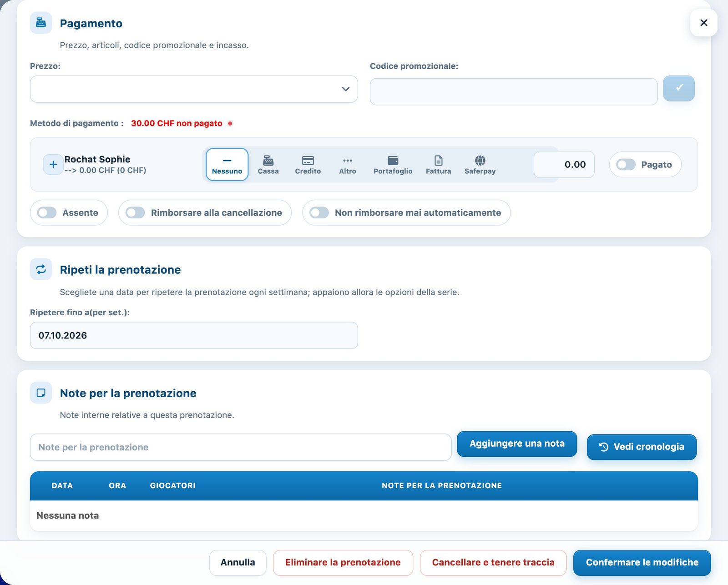The image size is (728, 585).
Task: Choose Fattura payment method
Action: tap(438, 164)
